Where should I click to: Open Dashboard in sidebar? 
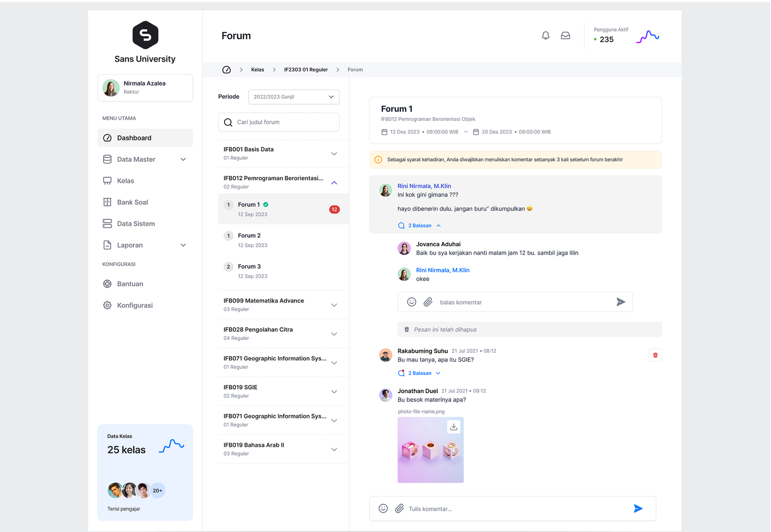point(145,138)
